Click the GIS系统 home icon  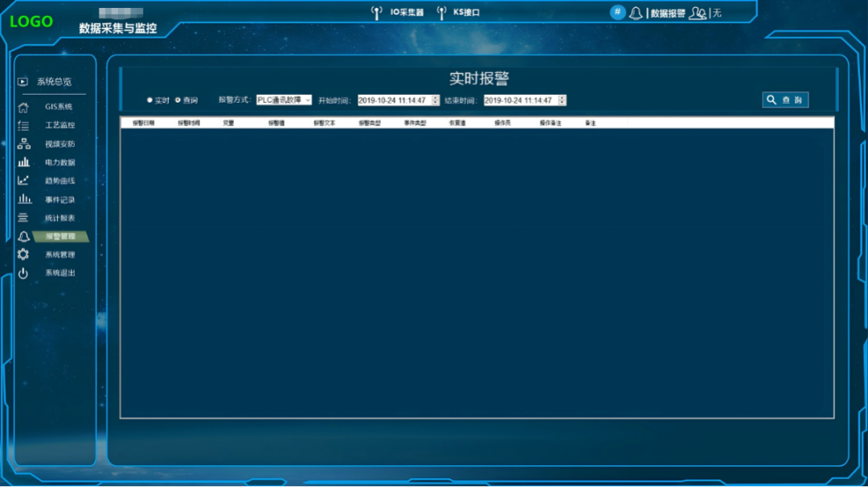pyautogui.click(x=23, y=107)
